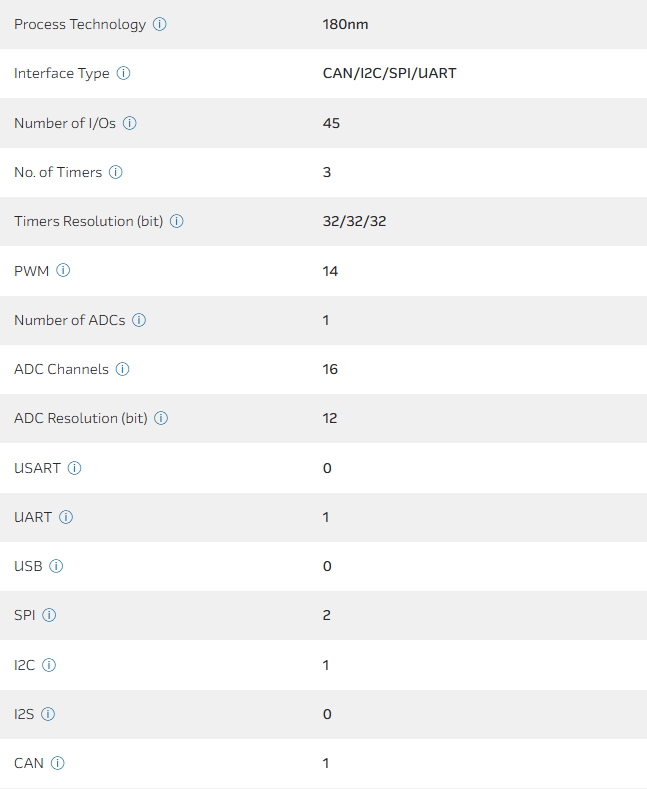This screenshot has height=789, width=647.
Task: Click info icon beside ADC Channels
Action: click(123, 369)
